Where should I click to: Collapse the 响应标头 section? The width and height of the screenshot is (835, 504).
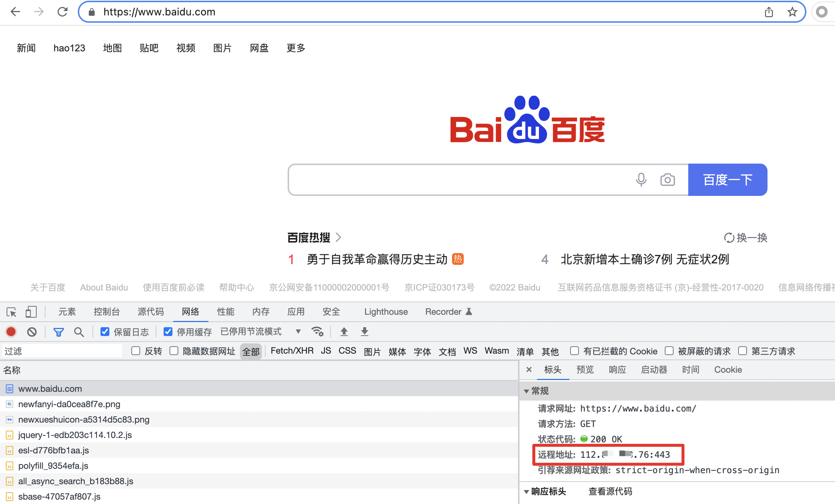point(526,492)
